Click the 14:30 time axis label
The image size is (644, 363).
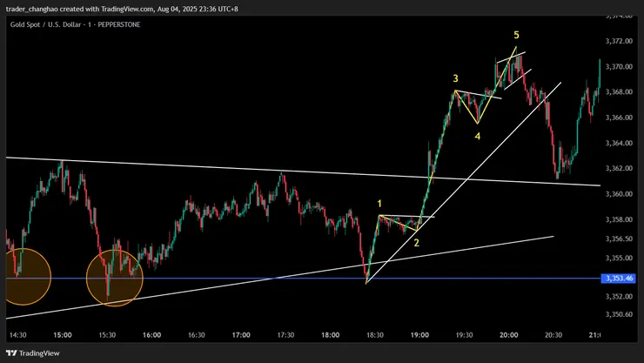17,335
